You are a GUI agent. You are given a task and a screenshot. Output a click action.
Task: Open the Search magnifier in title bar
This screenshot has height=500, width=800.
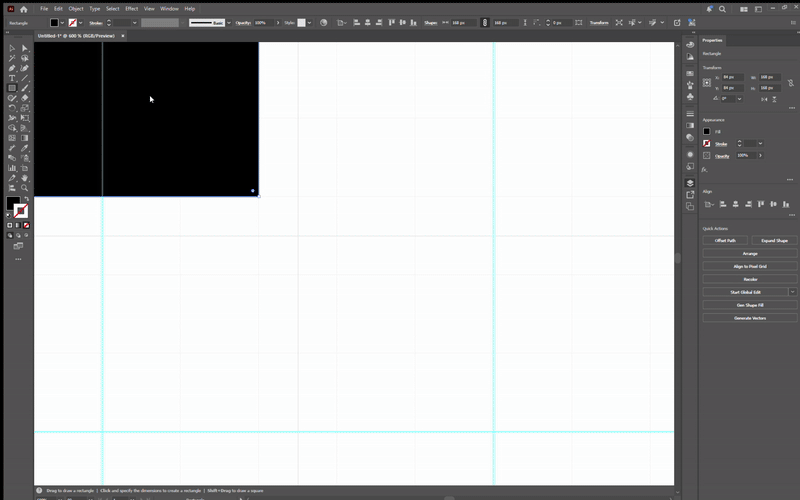(x=722, y=9)
